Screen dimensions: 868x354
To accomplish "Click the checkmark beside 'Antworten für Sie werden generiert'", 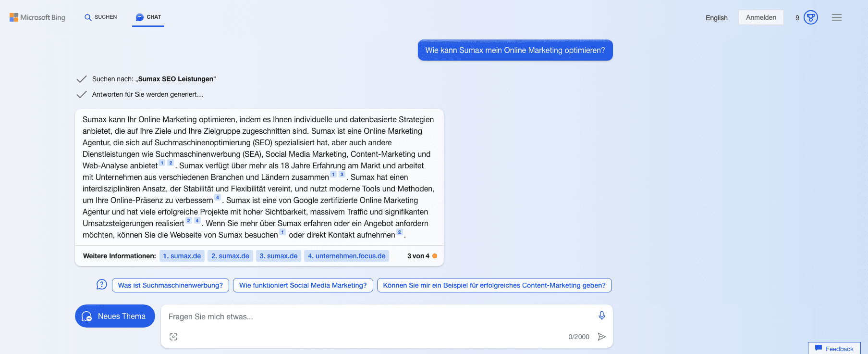I will point(82,94).
